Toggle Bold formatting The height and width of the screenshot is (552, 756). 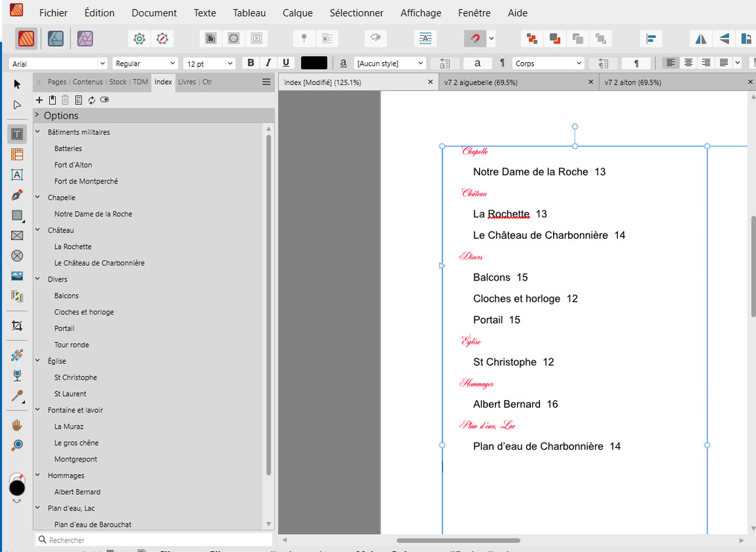[251, 63]
